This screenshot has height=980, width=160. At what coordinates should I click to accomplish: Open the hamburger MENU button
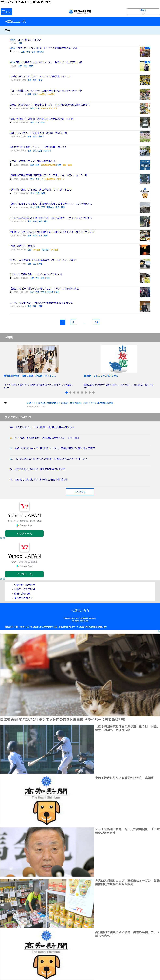[7, 12]
